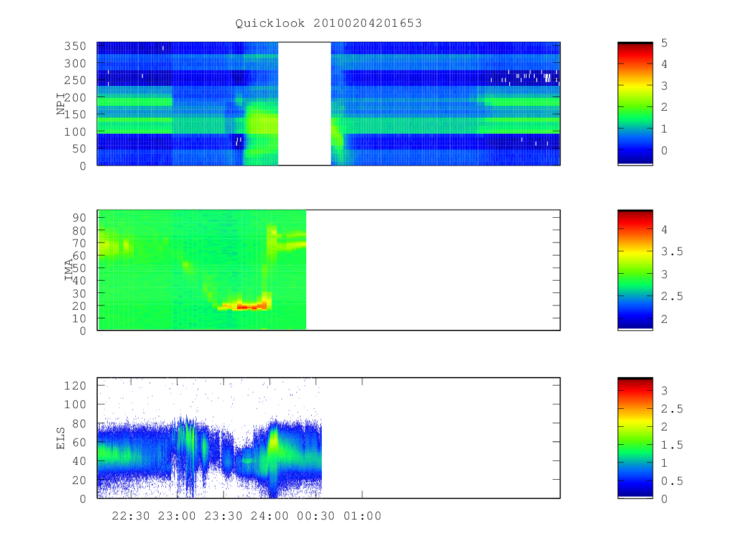Click the 23:30 time axis label
Image resolution: width=747 pixels, height=560 pixels.
click(223, 516)
